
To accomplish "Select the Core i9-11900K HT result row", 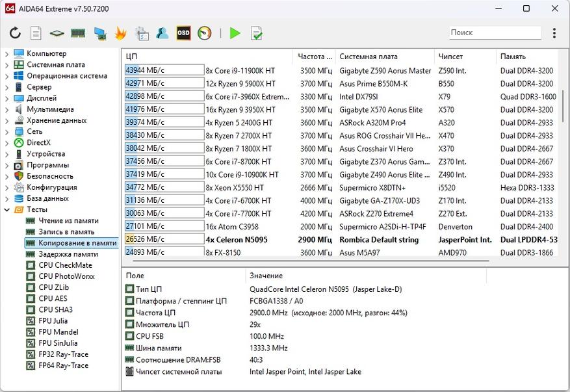I will coord(240,71).
